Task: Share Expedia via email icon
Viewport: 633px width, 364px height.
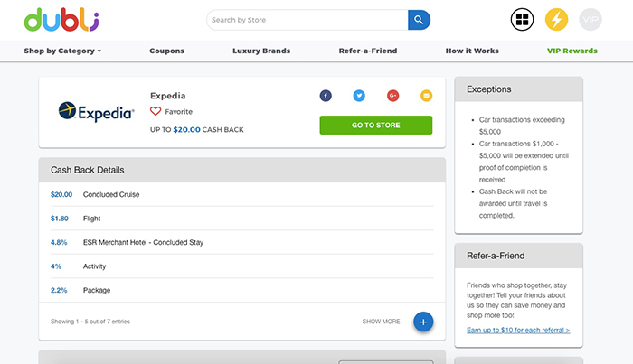Action: (x=426, y=96)
